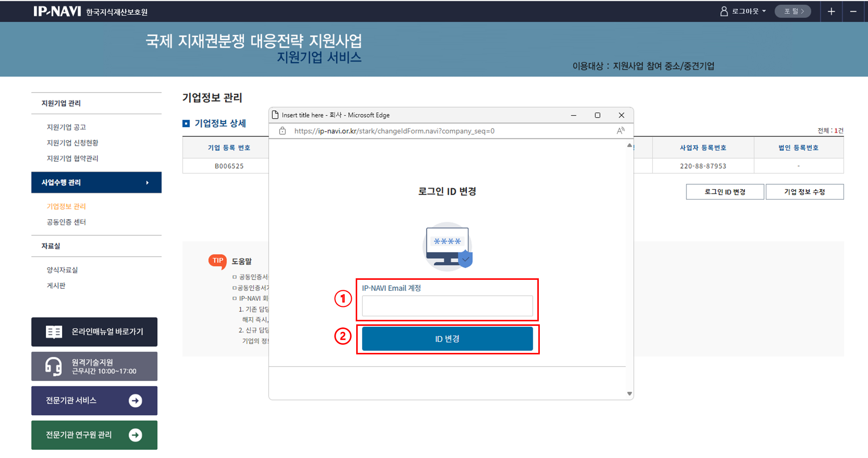This screenshot has width=868, height=458.
Task: Expand the 사업수행 관리 menu arrow
Action: pos(147,183)
